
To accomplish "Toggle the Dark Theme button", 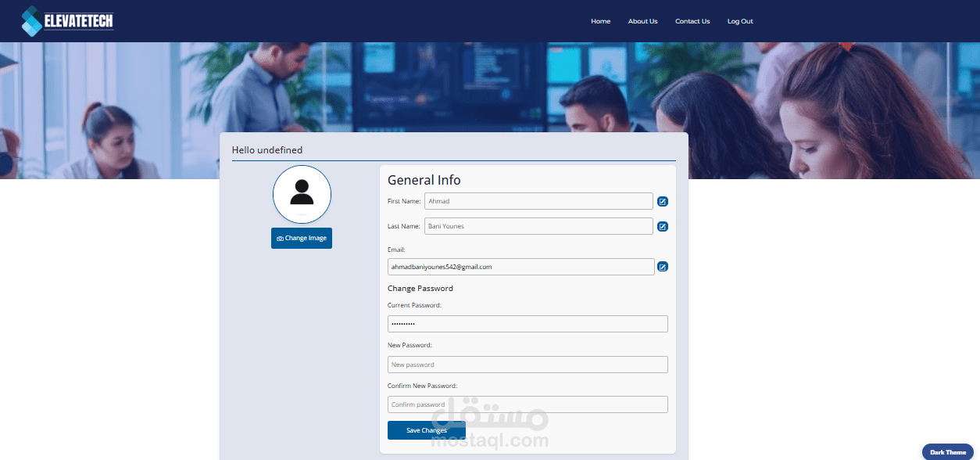I will point(948,452).
